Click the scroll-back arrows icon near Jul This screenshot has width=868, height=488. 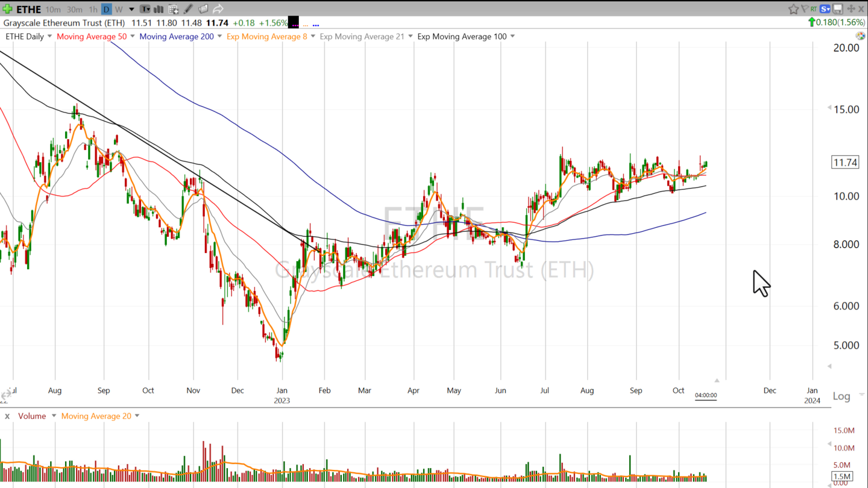(5, 396)
